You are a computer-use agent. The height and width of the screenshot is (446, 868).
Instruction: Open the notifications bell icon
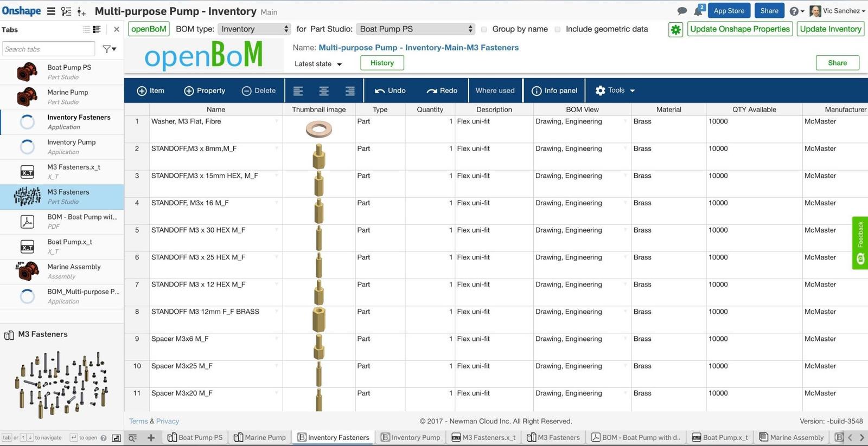coord(698,11)
